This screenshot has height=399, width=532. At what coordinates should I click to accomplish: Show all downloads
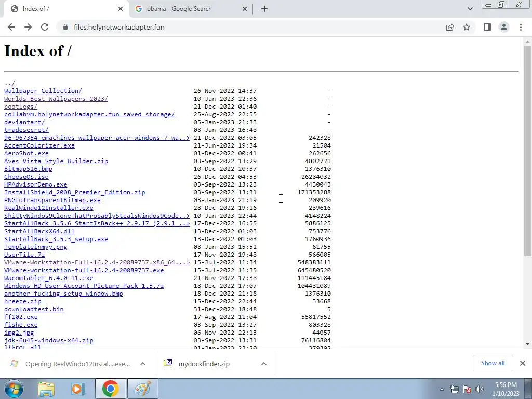coord(493,363)
